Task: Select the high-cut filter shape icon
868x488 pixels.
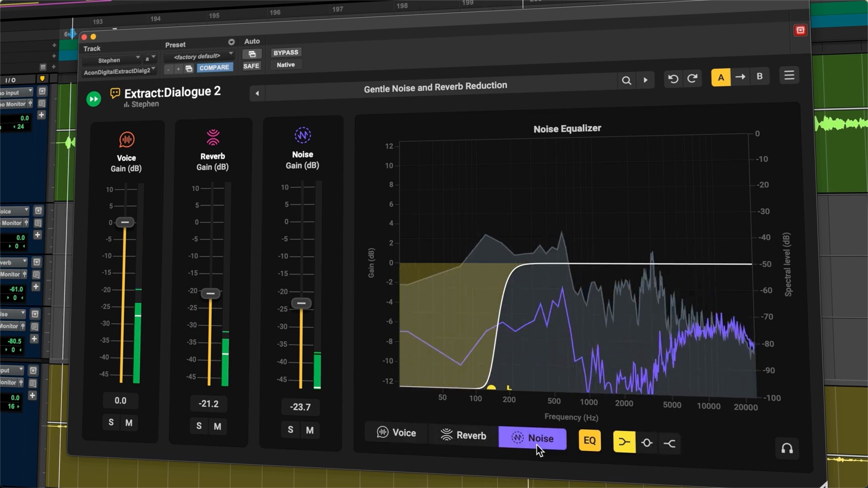Action: click(670, 444)
